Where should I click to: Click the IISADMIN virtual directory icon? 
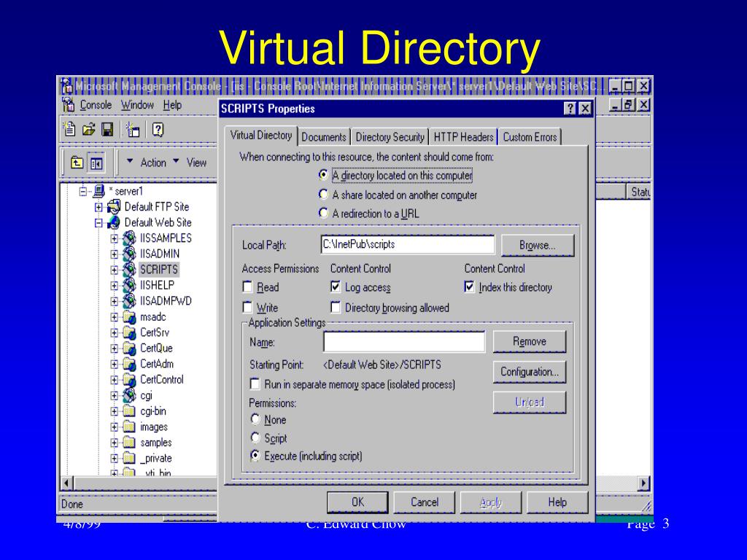[129, 254]
